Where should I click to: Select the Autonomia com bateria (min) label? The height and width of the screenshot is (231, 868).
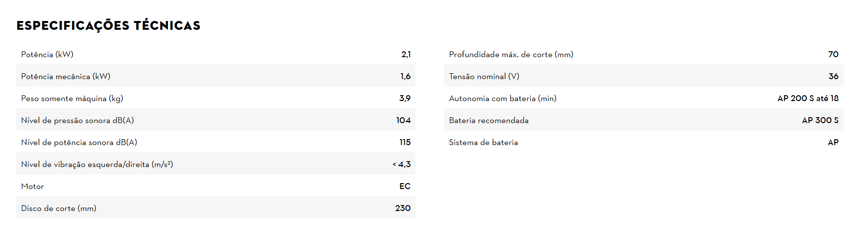[x=502, y=98]
